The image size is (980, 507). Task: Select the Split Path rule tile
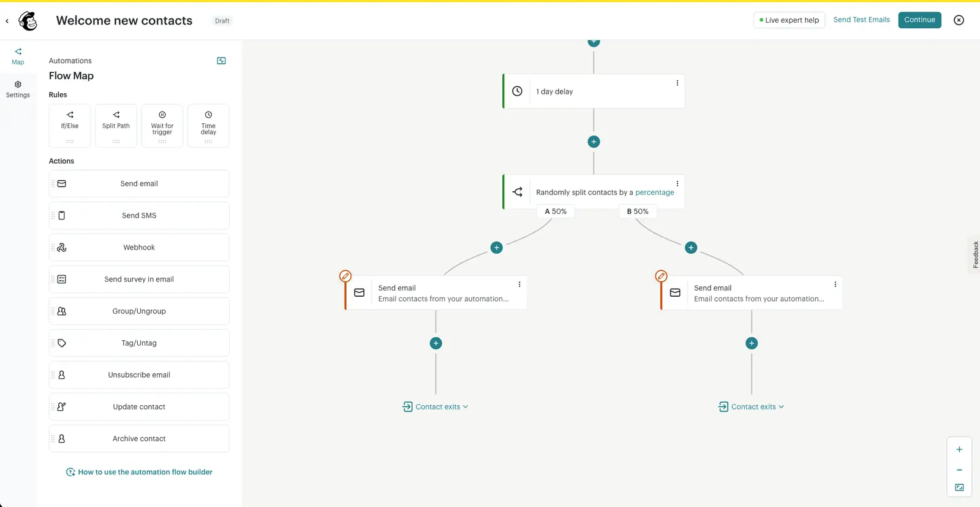tap(116, 126)
